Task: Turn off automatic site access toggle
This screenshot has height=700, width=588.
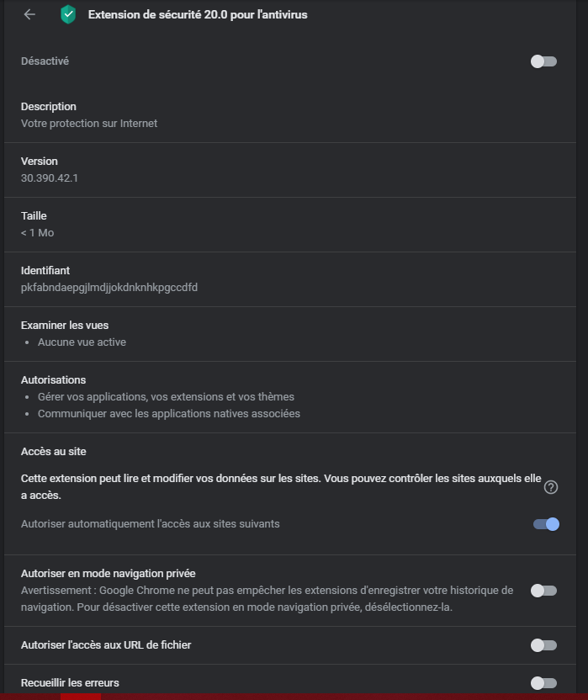Action: [x=546, y=524]
